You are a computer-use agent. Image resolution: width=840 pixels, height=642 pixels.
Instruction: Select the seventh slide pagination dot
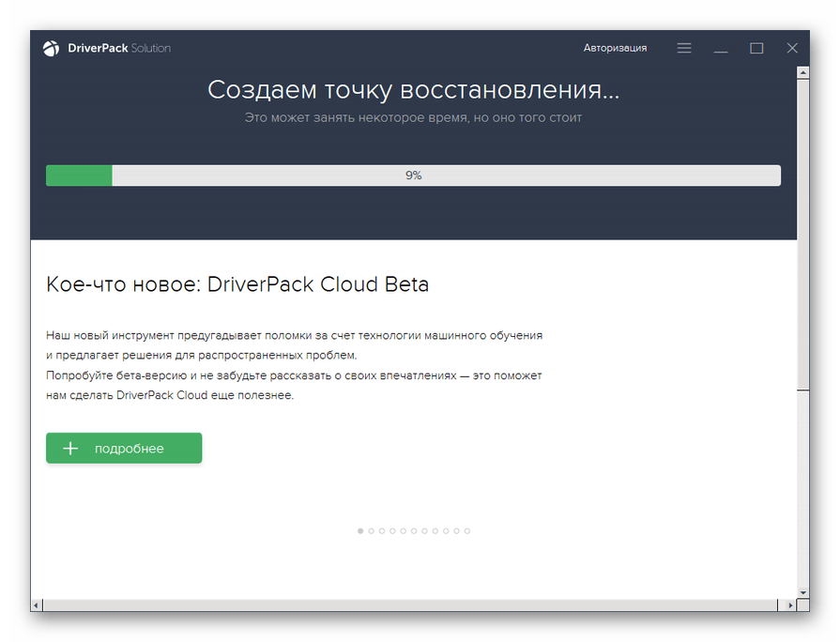[424, 531]
